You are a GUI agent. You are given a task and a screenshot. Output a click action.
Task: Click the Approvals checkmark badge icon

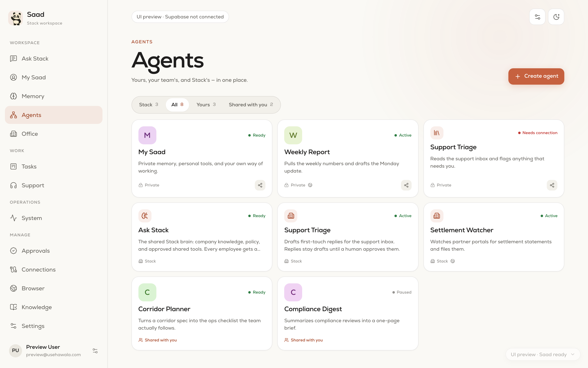[x=13, y=251]
